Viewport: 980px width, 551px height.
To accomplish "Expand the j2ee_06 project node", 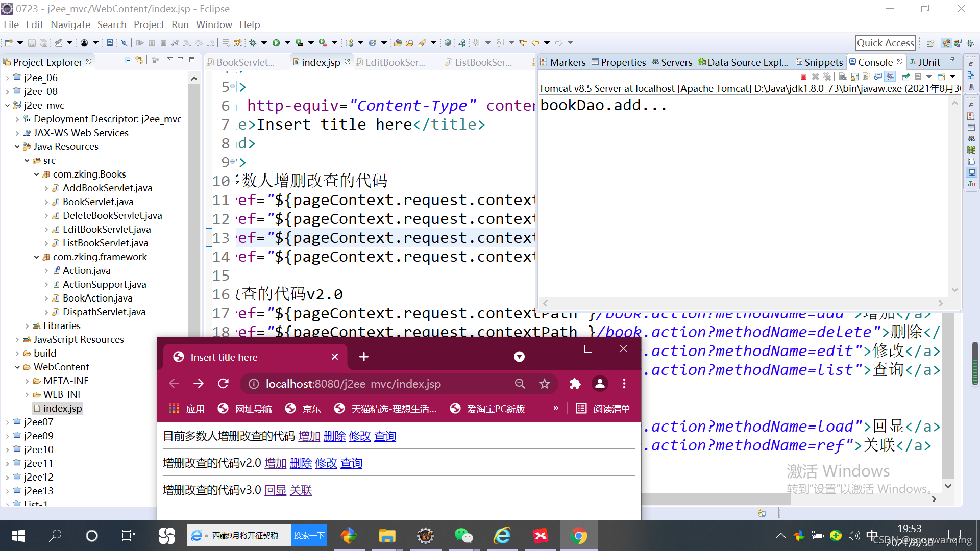I will (x=7, y=78).
